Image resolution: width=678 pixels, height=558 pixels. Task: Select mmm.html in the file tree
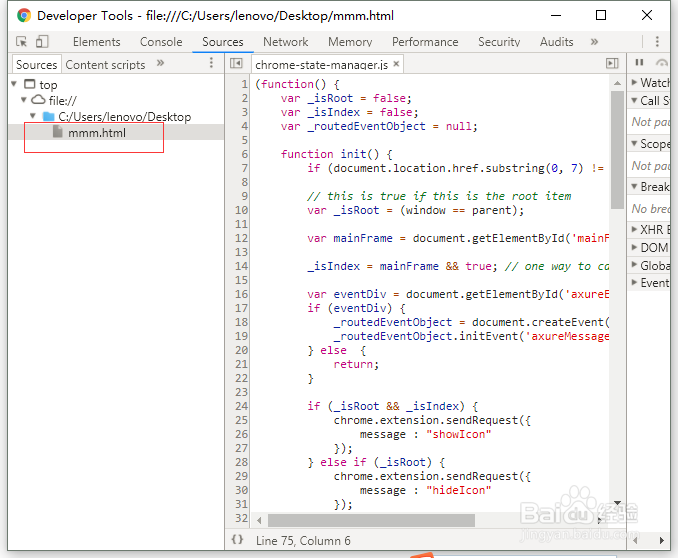pyautogui.click(x=116, y=132)
